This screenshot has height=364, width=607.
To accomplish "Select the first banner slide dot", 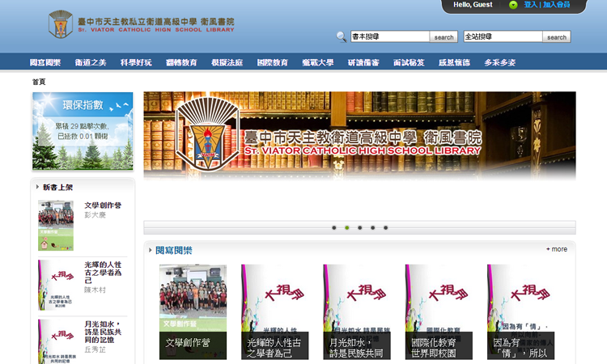I will click(x=334, y=228).
